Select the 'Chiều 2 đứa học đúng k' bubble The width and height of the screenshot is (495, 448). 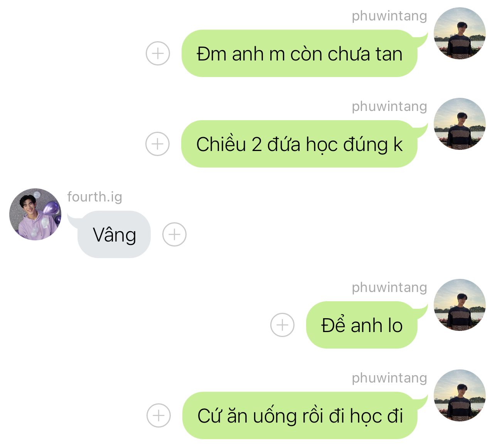point(301,144)
